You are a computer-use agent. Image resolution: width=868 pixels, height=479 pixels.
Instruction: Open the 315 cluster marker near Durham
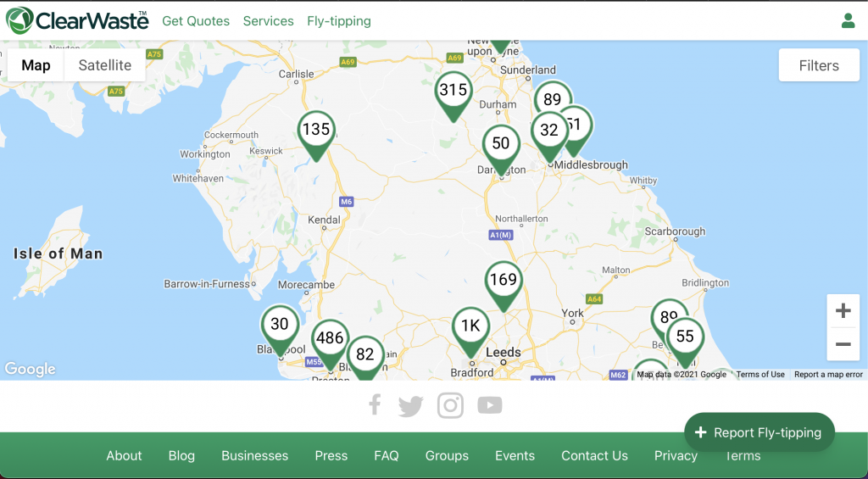(x=453, y=96)
